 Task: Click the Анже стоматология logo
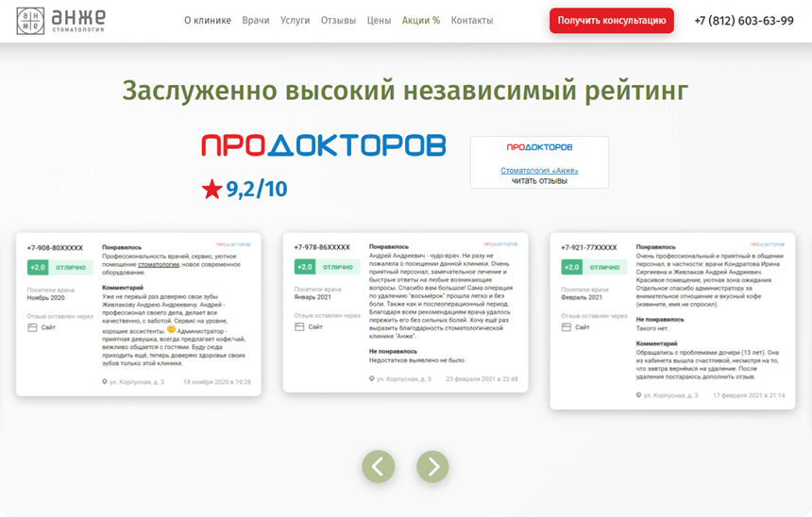[x=61, y=21]
